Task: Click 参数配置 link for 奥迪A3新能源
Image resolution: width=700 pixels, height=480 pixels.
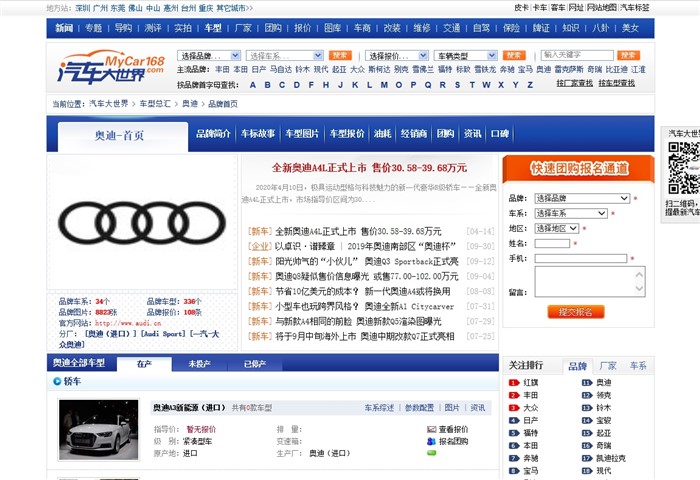Action: point(419,408)
